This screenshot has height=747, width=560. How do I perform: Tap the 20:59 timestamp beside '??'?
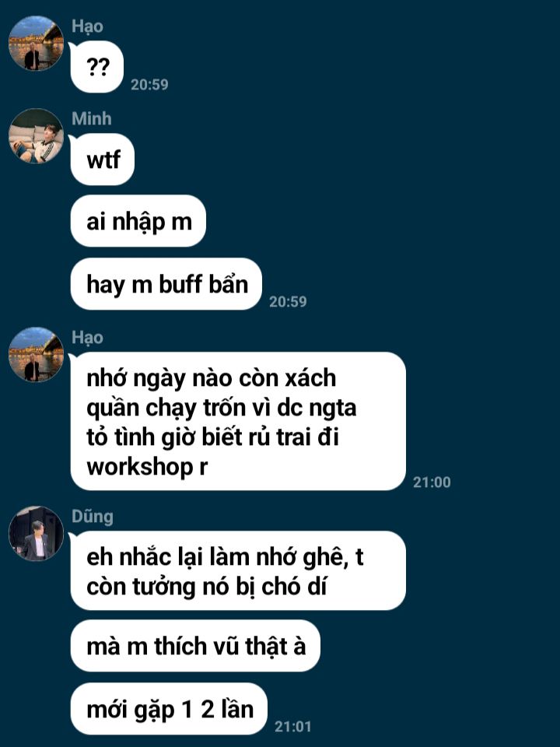pyautogui.click(x=149, y=84)
